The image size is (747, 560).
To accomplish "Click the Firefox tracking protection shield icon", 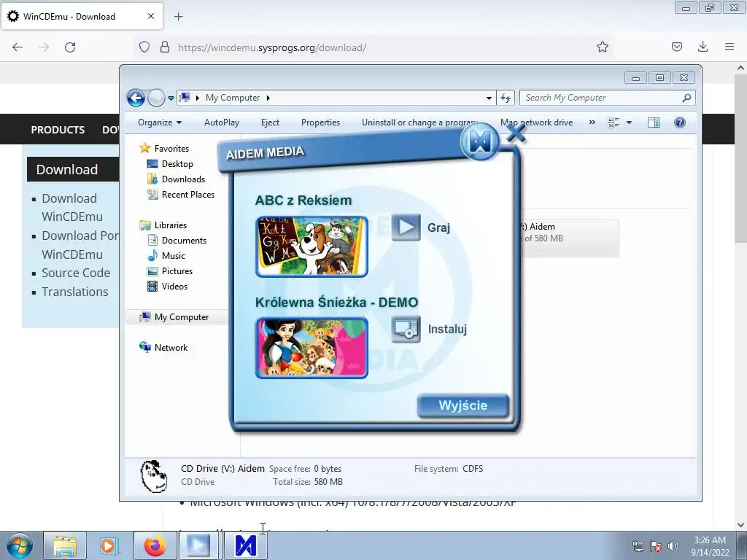I will click(x=144, y=47).
